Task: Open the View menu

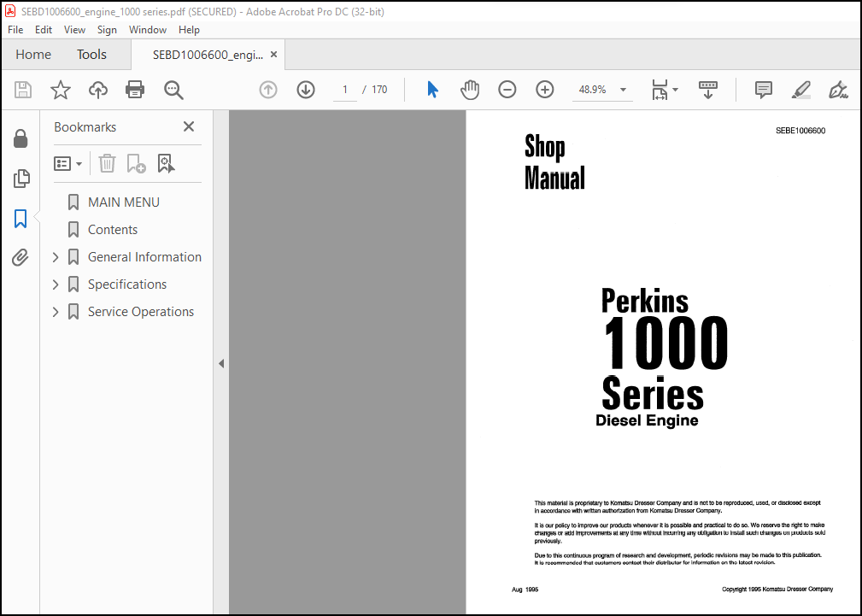Action: tap(75, 30)
